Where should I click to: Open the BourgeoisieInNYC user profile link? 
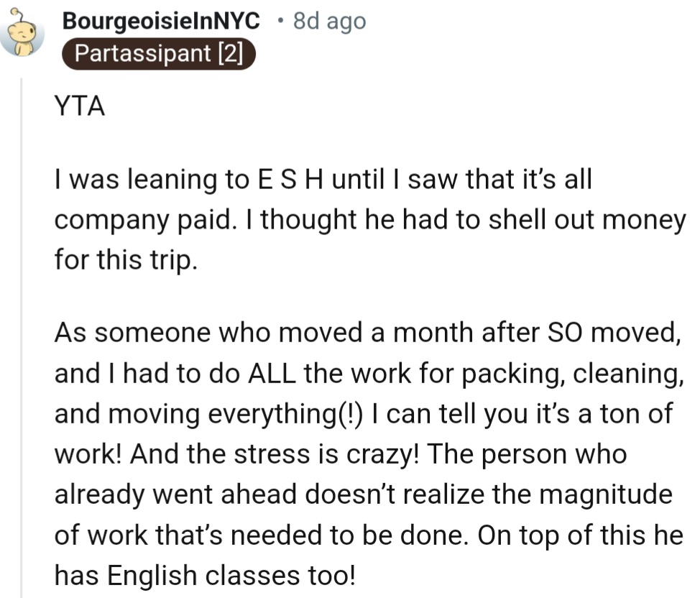tap(161, 22)
